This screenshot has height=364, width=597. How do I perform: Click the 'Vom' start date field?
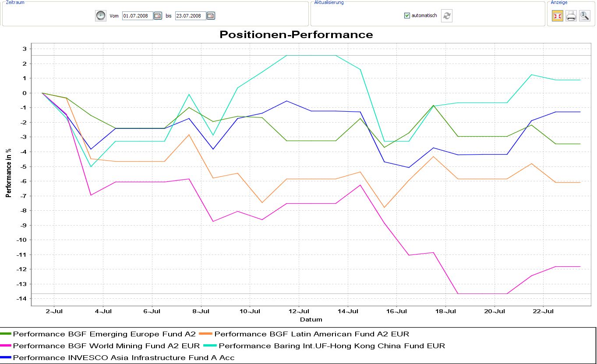[138, 16]
